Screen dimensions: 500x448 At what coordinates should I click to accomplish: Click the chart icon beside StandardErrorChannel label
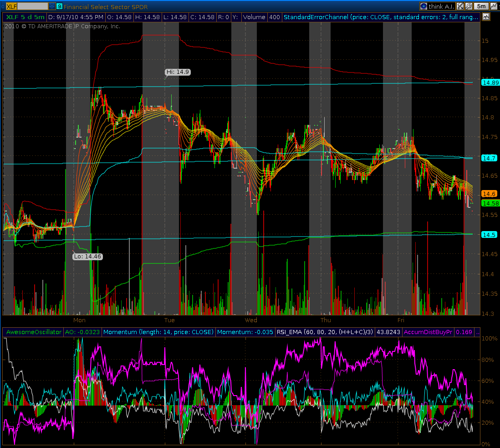point(486,17)
